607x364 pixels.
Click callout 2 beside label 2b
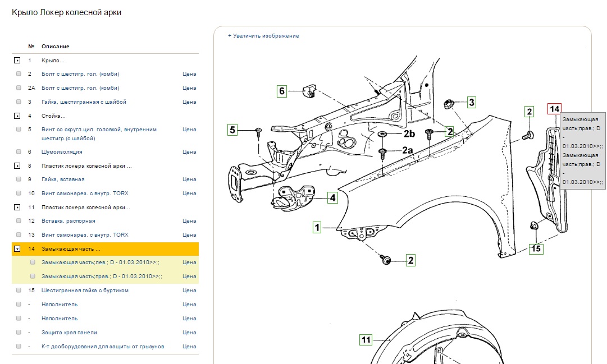pos(449,131)
